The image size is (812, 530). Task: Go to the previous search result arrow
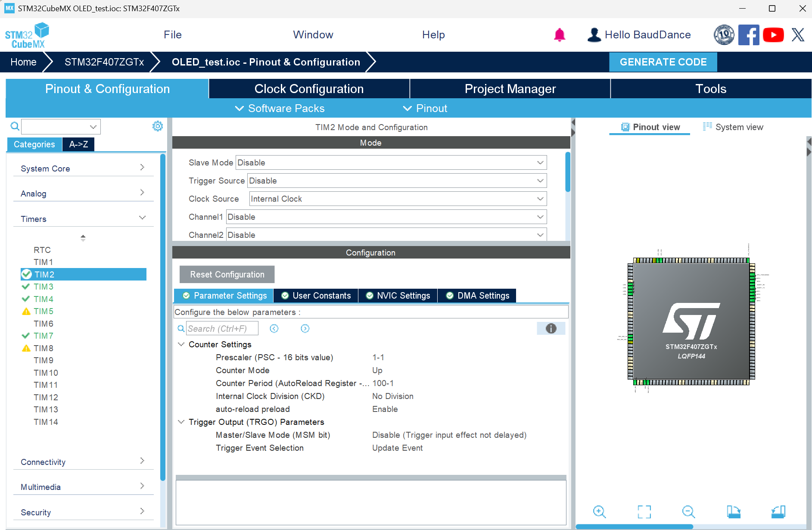pos(274,329)
